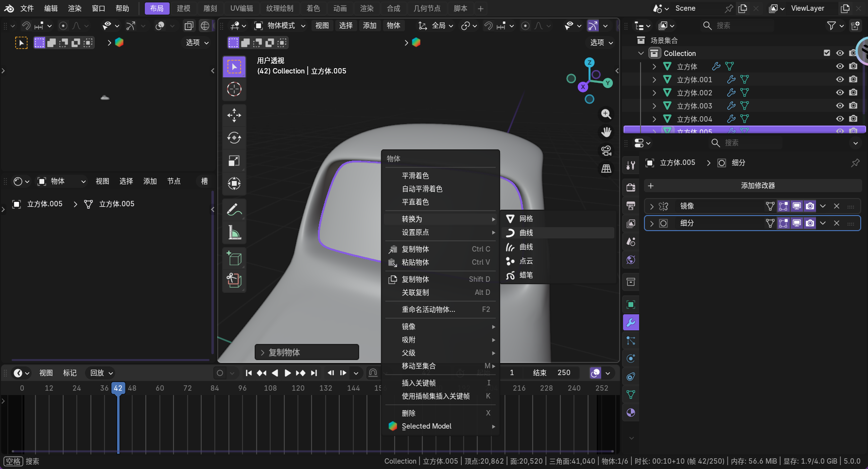Activate the Annotate pencil tool
The image size is (868, 469).
[x=234, y=210]
